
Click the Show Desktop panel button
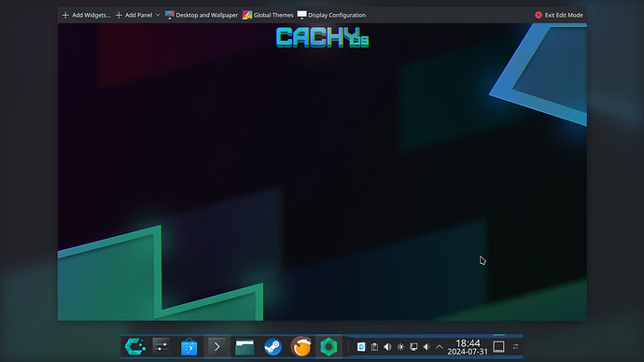tap(498, 347)
